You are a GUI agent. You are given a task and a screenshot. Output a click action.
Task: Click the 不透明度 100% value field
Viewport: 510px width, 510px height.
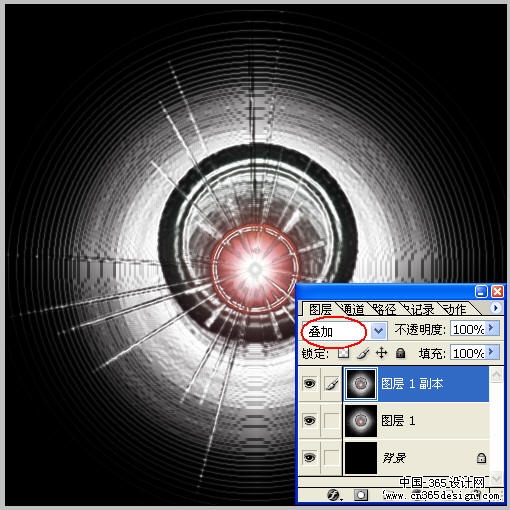tap(468, 329)
